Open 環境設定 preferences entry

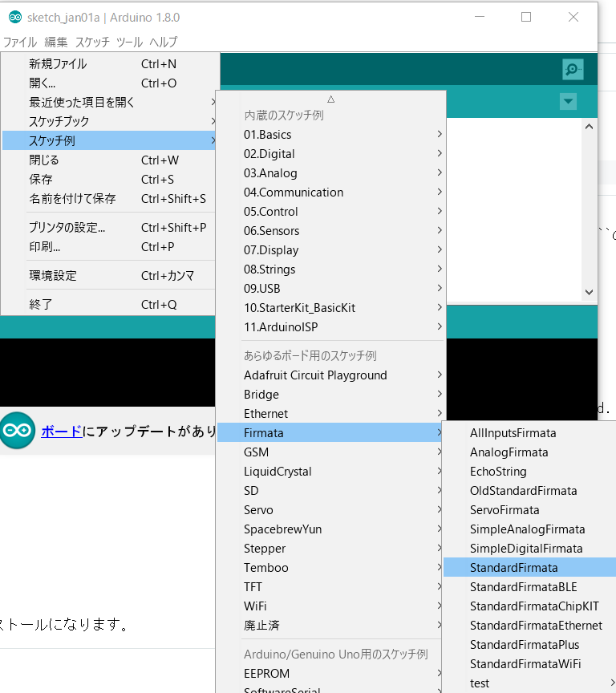[x=109, y=276]
